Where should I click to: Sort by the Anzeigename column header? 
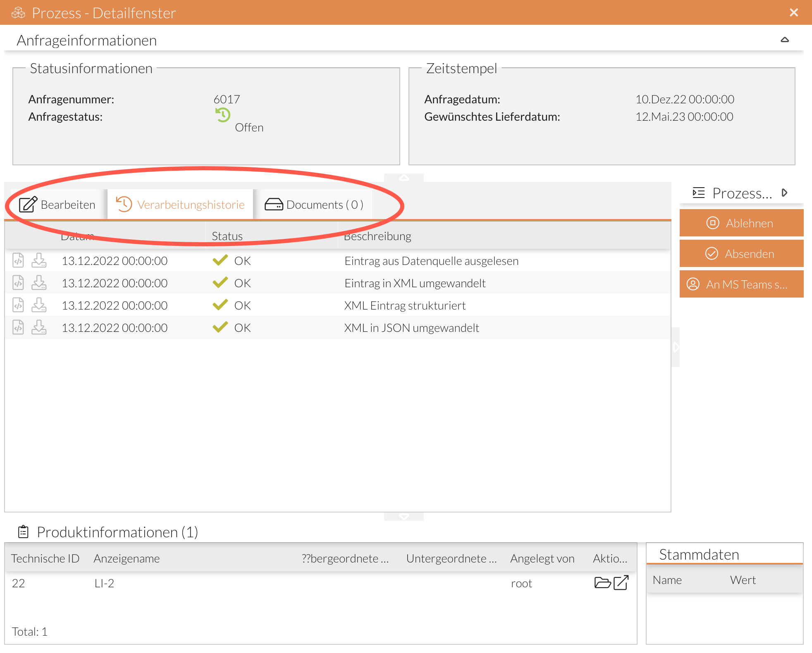pos(127,558)
